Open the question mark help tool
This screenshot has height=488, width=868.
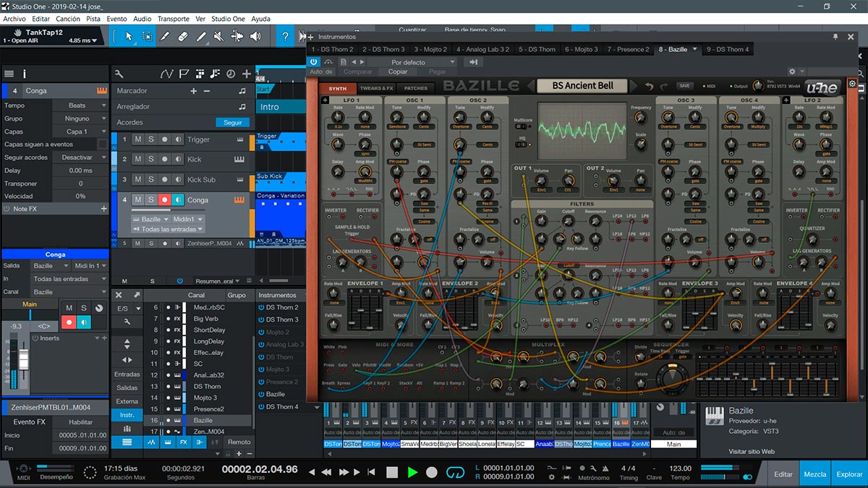[x=286, y=36]
